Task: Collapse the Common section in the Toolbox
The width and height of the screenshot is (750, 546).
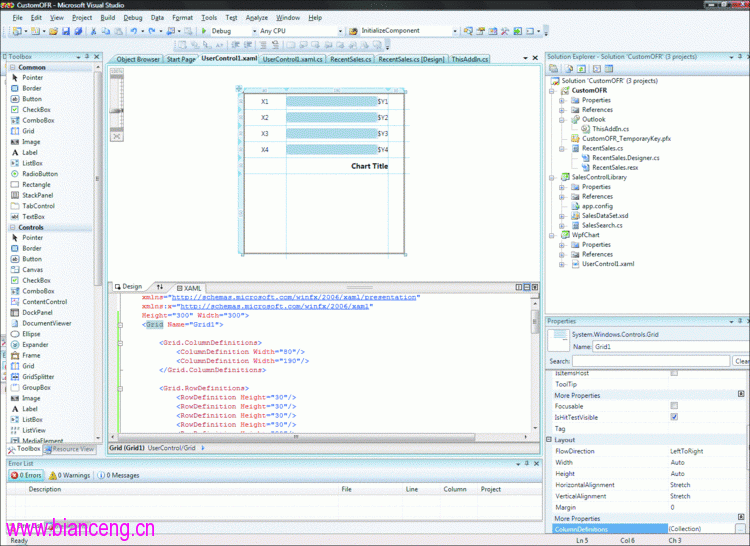Action: click(13, 67)
